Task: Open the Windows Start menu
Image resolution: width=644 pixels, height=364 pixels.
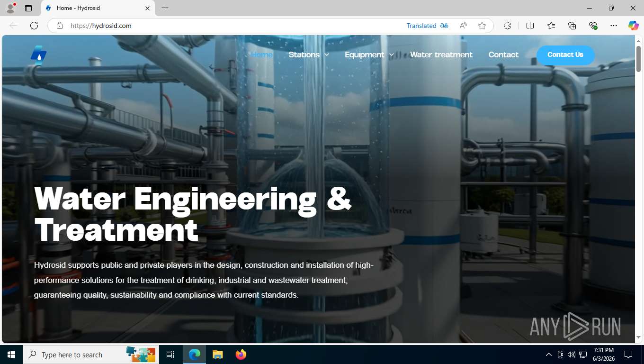Action: pyautogui.click(x=11, y=355)
